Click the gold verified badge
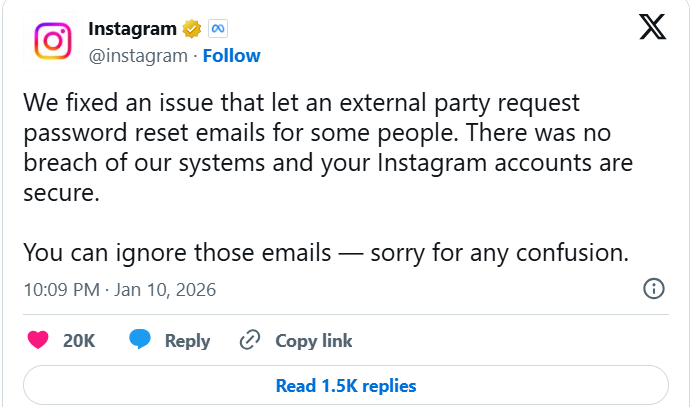 pos(190,29)
